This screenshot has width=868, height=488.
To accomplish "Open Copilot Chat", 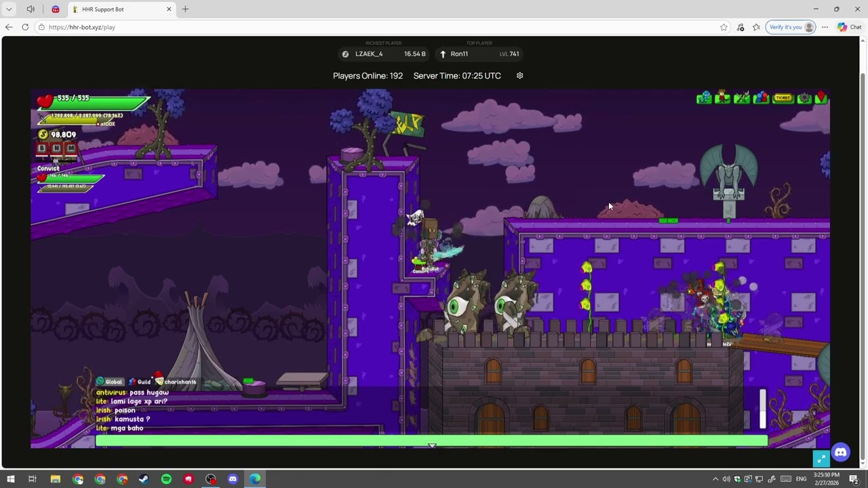I will [x=850, y=27].
